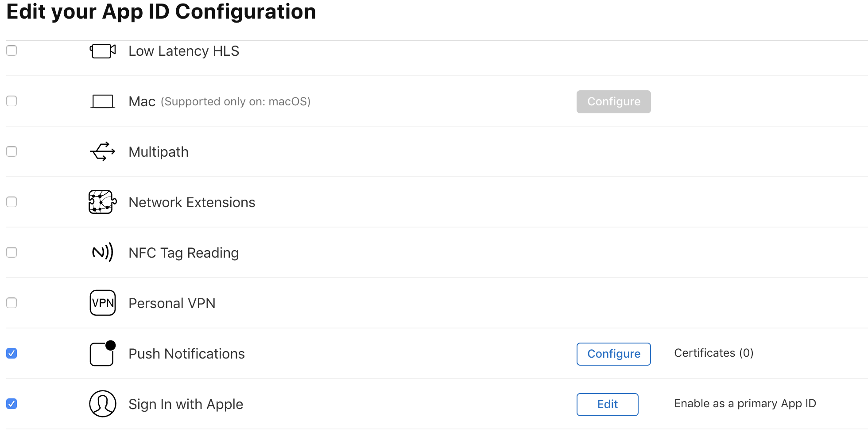Click the Push Notifications badge icon

103,353
